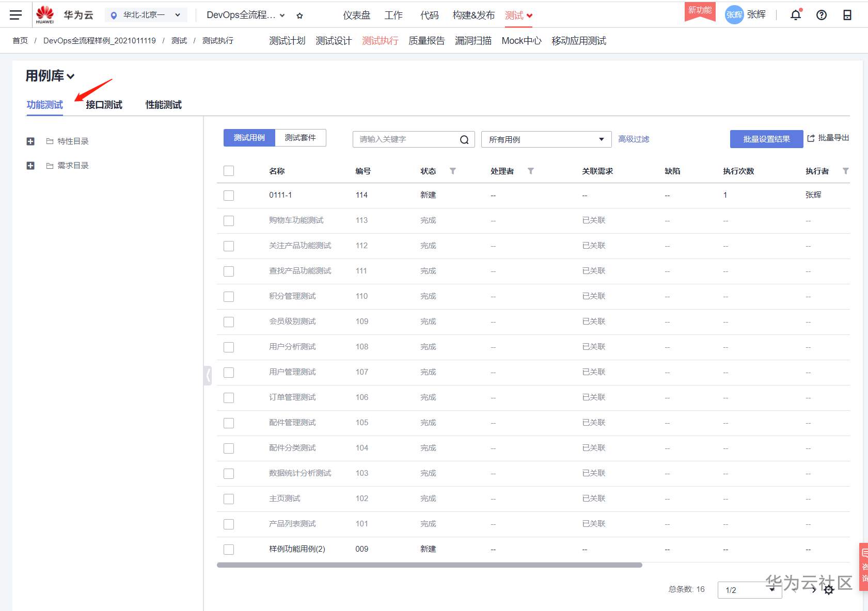868x611 pixels.
Task: Check the box for case 0111-1
Action: [229, 196]
